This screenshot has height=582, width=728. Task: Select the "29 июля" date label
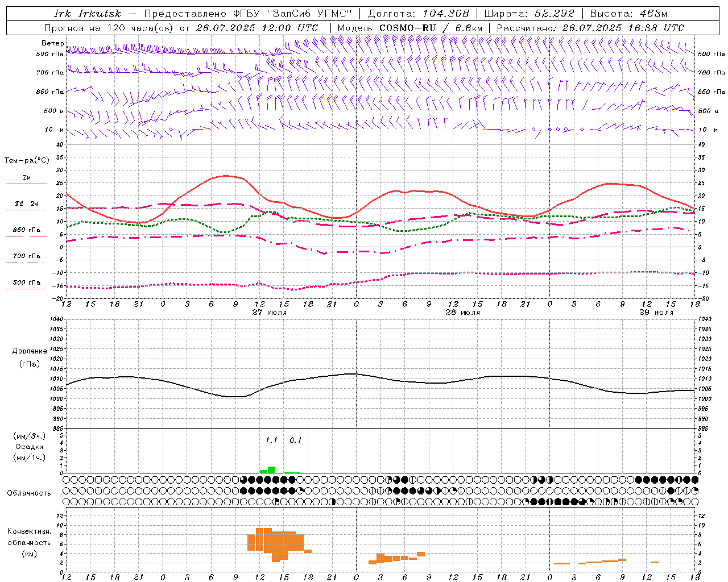click(x=656, y=313)
